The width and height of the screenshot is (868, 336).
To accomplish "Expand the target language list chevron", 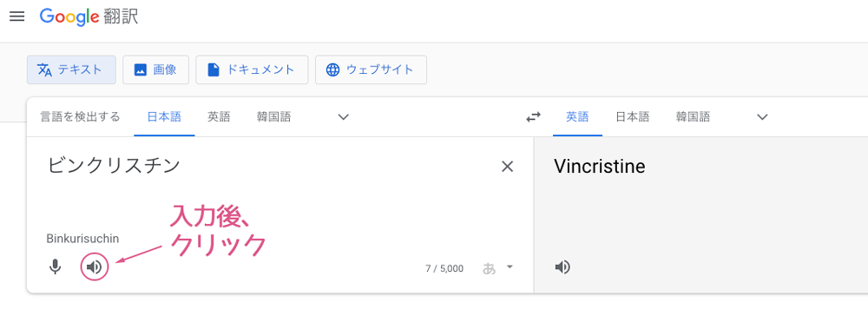I will click(x=763, y=117).
